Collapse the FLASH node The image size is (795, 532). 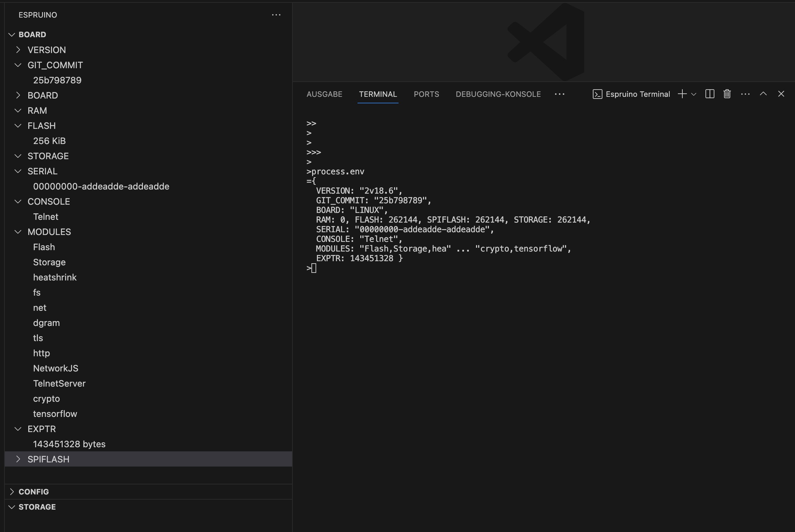[x=148, y=126]
